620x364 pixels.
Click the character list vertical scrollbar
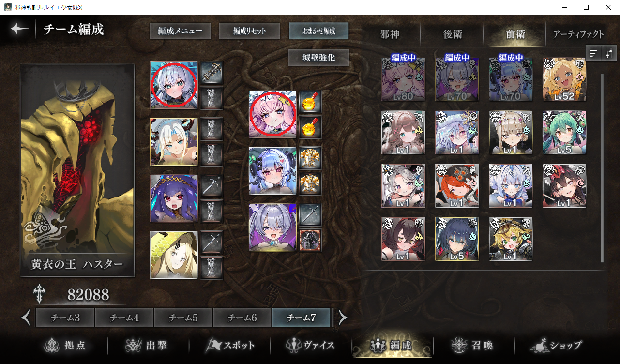click(x=602, y=167)
